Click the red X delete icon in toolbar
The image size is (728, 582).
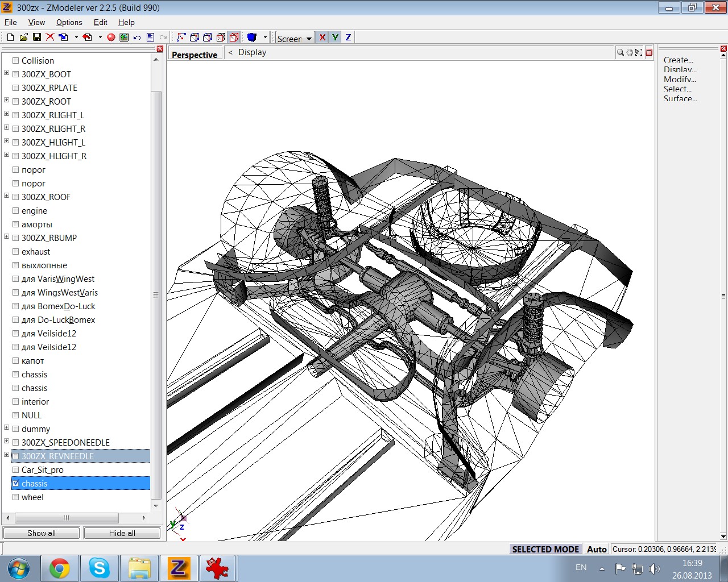pos(50,38)
